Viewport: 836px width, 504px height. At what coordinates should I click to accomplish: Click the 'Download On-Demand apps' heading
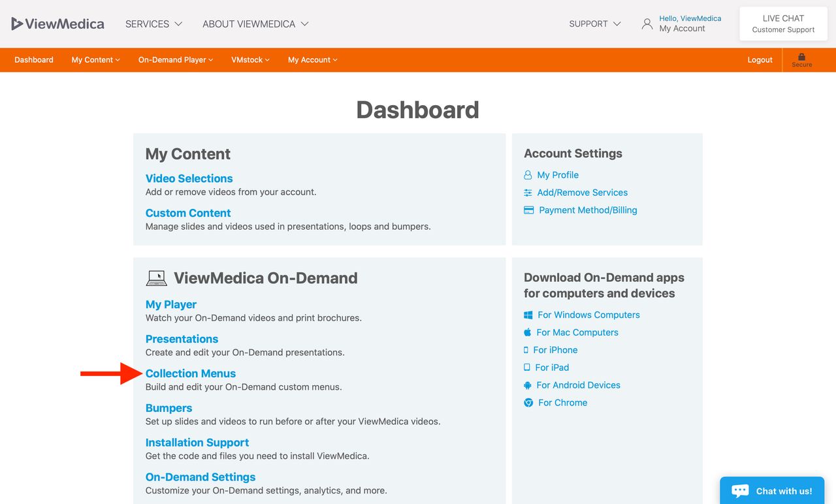pos(604,285)
